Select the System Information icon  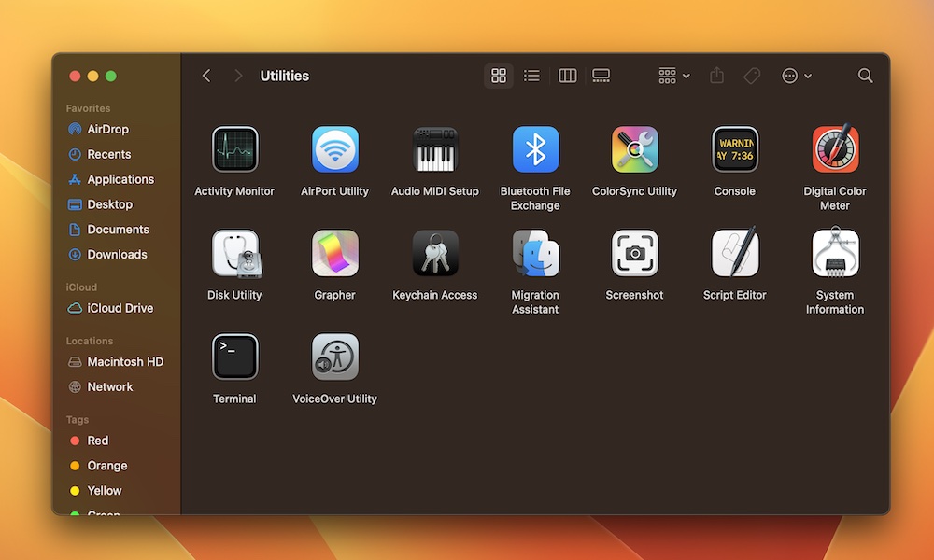click(x=835, y=252)
